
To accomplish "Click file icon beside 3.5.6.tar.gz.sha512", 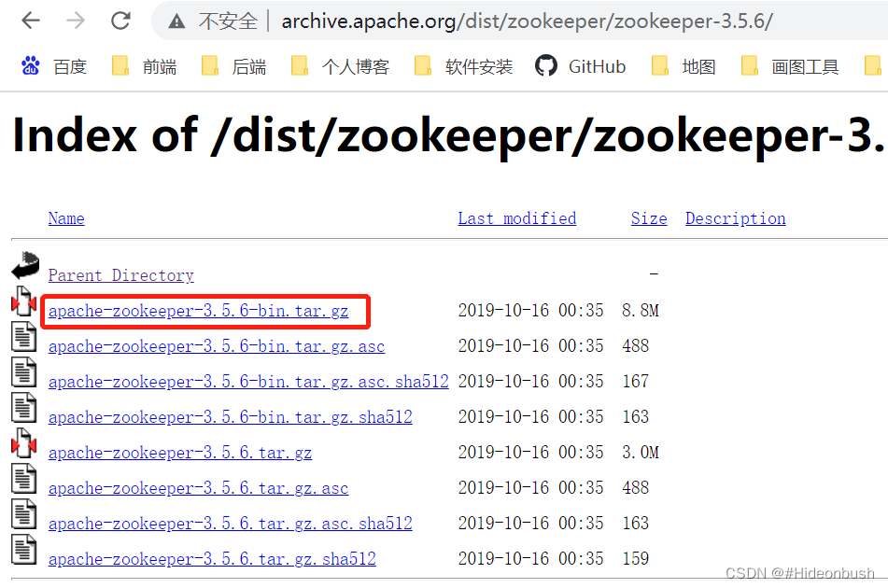I will coord(23,550).
